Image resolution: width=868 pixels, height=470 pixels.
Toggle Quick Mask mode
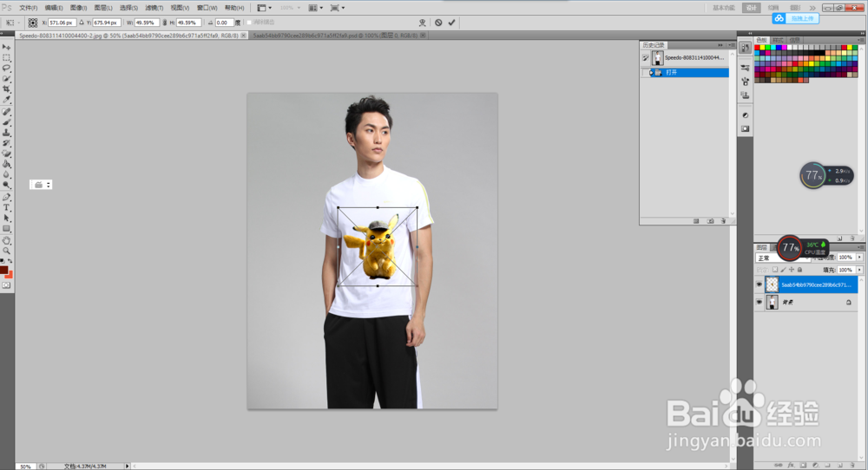[x=6, y=285]
